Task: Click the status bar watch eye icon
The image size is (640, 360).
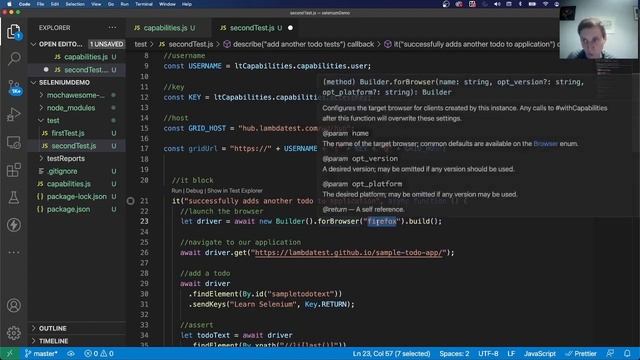Action: tap(71, 353)
